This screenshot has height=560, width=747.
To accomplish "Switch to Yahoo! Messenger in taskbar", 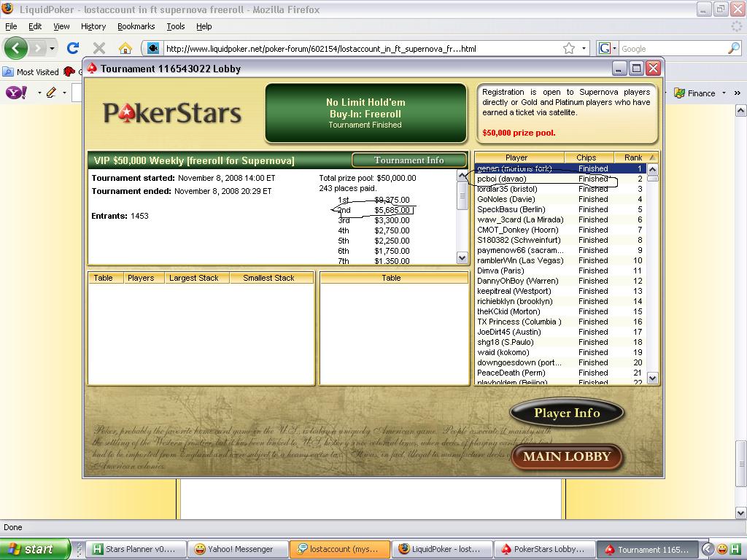I will coord(238,549).
